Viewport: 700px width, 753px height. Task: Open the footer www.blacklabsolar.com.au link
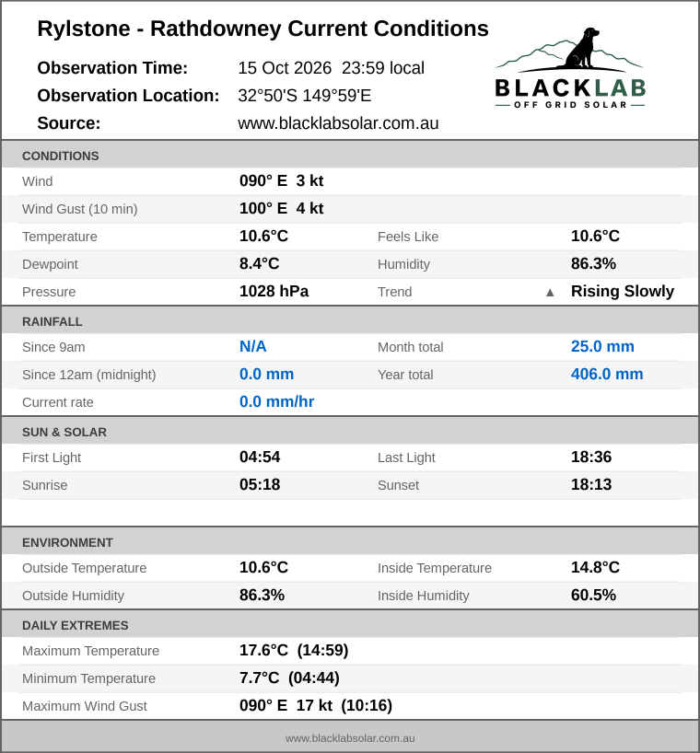pyautogui.click(x=350, y=738)
